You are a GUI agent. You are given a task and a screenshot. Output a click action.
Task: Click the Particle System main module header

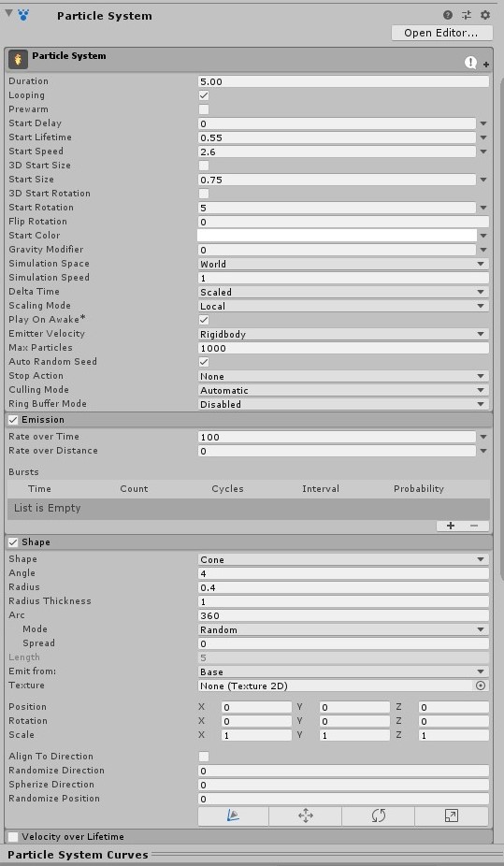coord(249,60)
